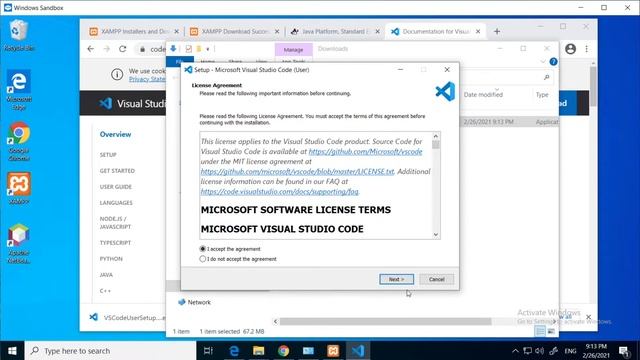Open the supporting FAQ link

tap(280, 191)
